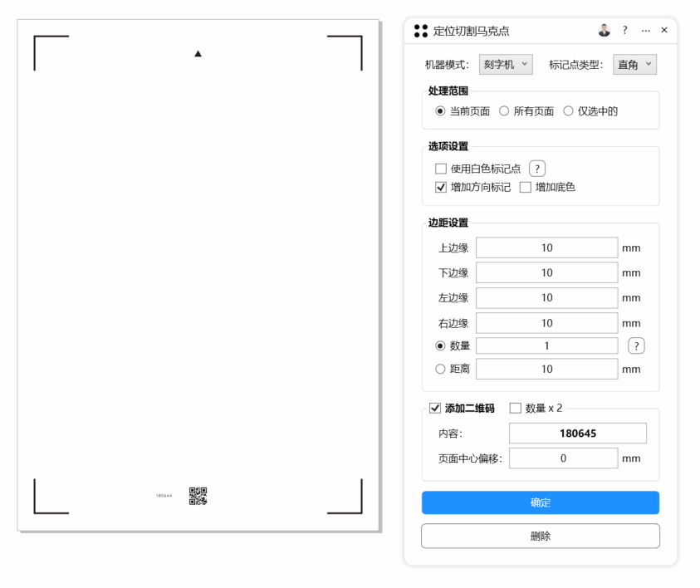Click the 上边缘 margin input field
This screenshot has width=700, height=588.
click(x=546, y=247)
